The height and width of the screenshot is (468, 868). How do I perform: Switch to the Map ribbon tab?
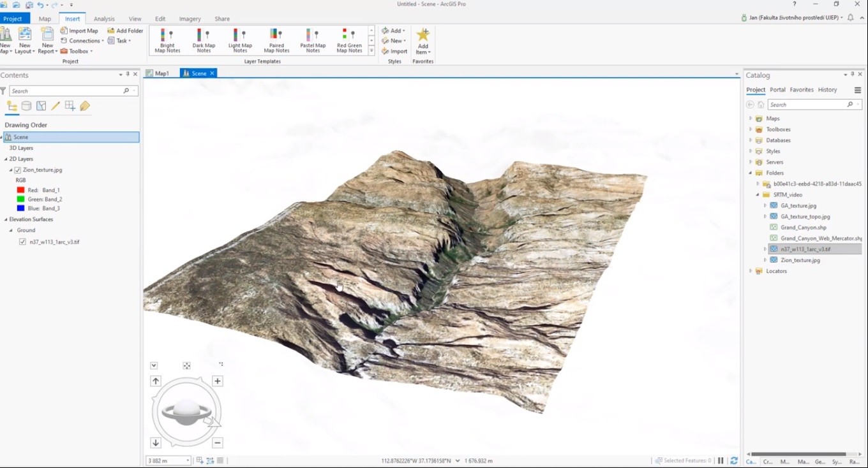click(x=45, y=19)
